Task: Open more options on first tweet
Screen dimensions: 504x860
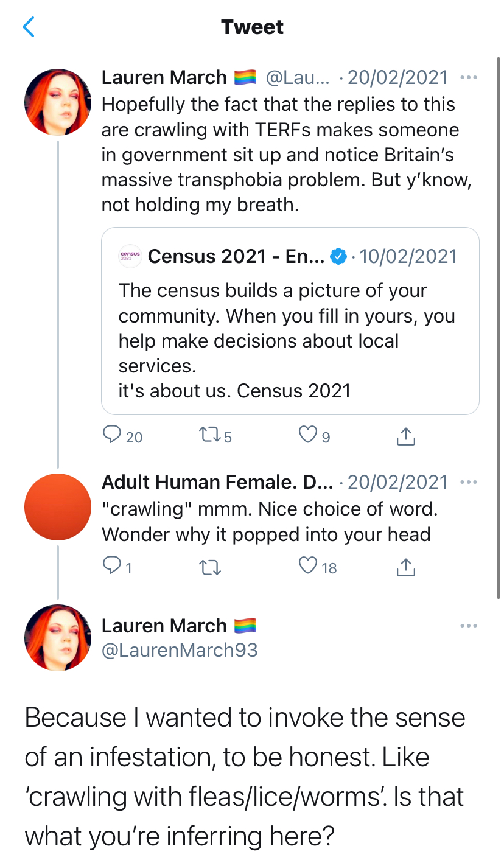Action: 469,78
